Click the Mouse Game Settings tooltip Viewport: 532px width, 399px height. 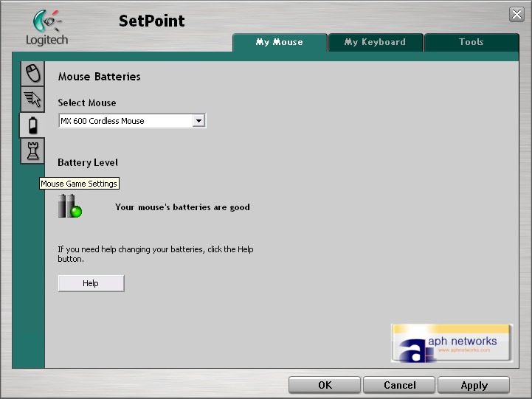tap(79, 184)
